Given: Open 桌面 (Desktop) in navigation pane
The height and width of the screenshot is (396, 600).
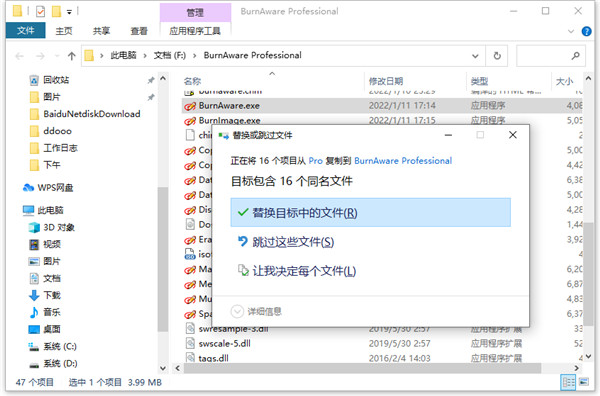Looking at the screenshot, I should pos(52,329).
